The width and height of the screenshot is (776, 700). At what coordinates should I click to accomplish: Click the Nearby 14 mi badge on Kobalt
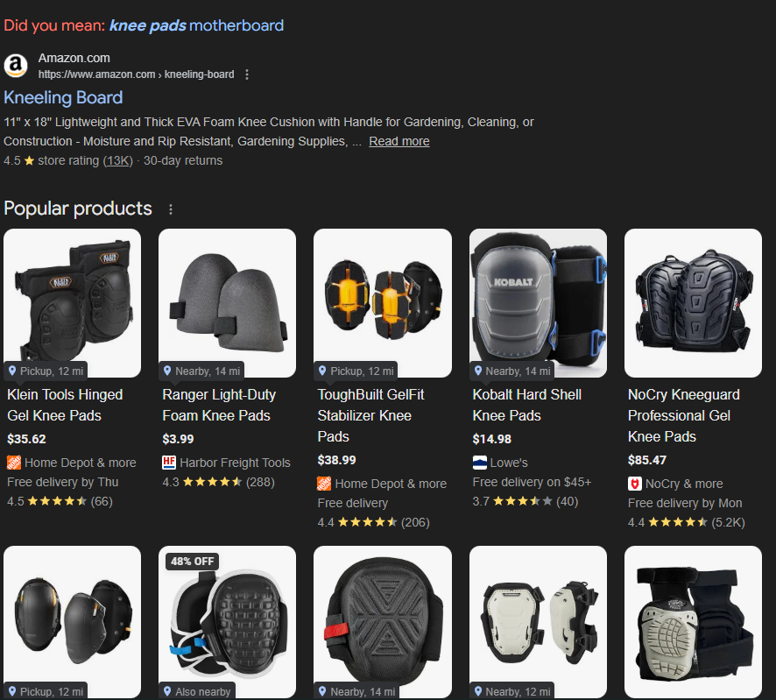512,371
